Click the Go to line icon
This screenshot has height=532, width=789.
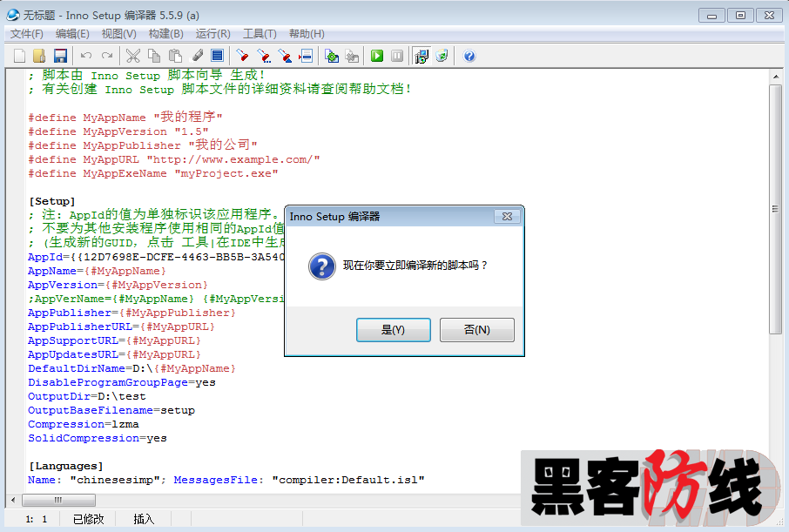(306, 56)
